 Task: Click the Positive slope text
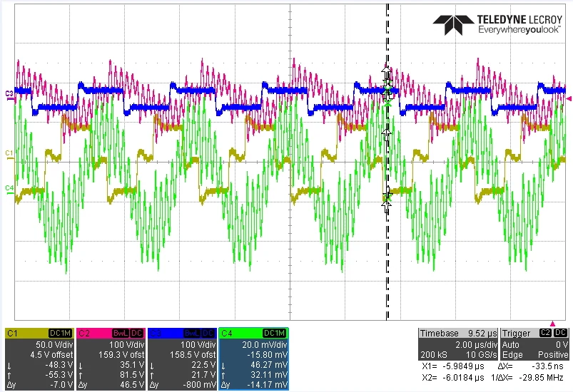pos(553,355)
